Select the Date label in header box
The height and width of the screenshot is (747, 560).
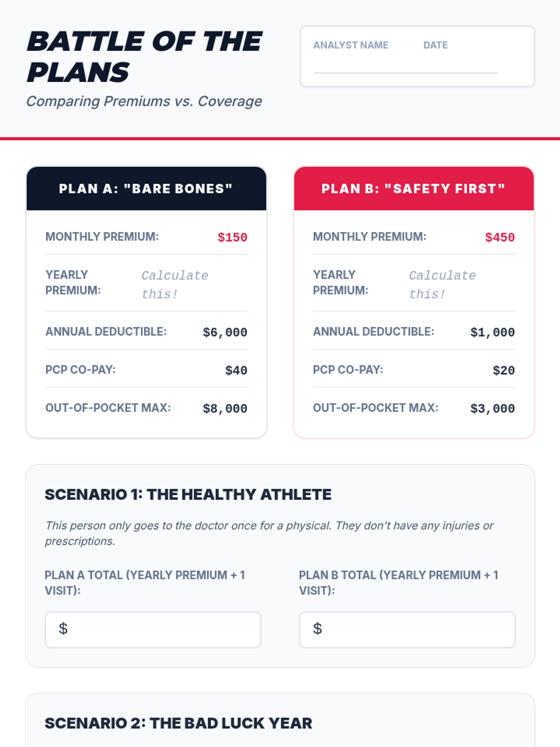pyautogui.click(x=435, y=45)
